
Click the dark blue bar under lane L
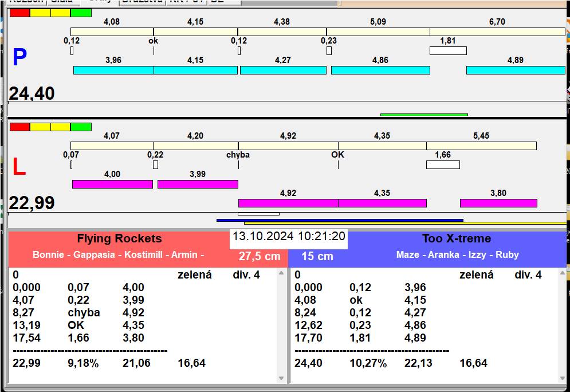340,221
